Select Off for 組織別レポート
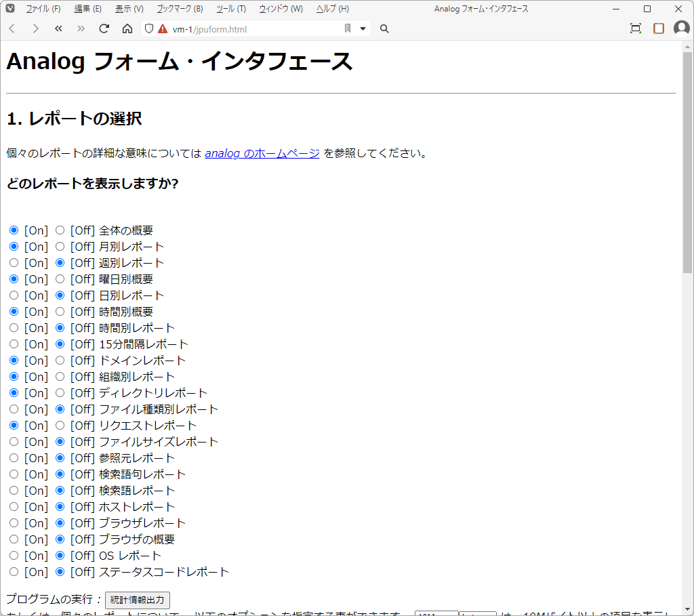The image size is (694, 616). tap(60, 377)
